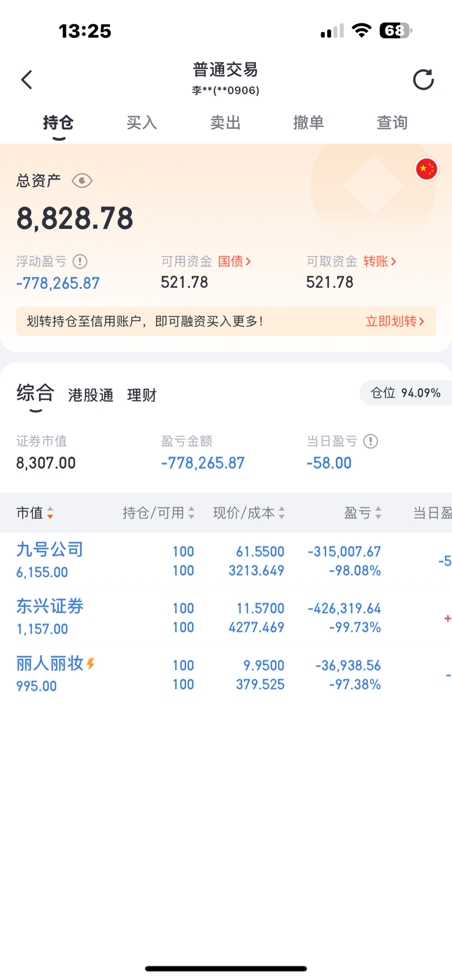Tap 当日盈亏 value -58.00

329,463
